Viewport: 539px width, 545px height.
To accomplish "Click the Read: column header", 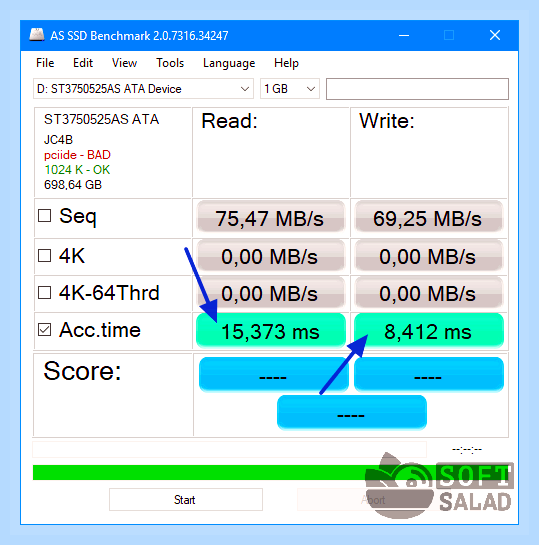I will click(229, 121).
